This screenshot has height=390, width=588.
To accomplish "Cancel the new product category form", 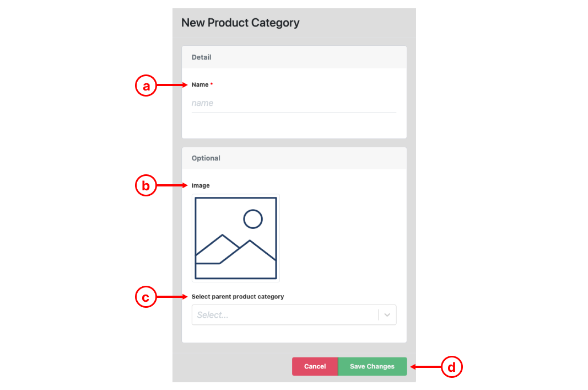I will point(315,366).
